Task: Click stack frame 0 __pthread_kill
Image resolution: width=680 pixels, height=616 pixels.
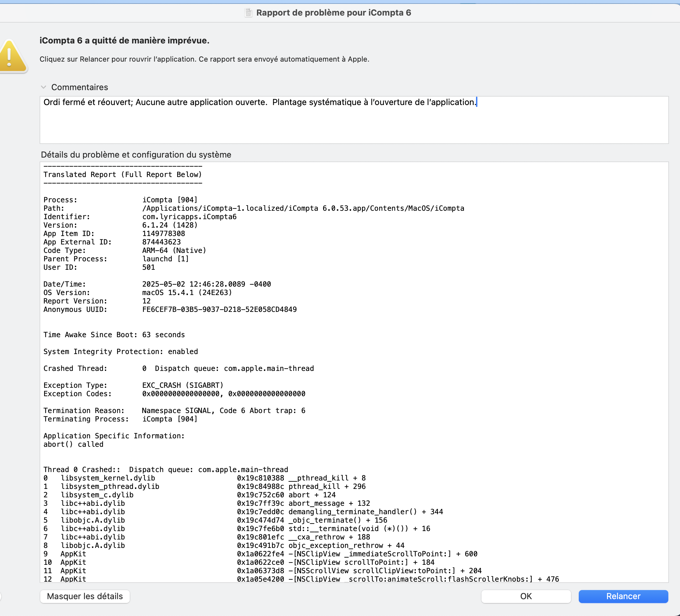Action: [x=204, y=478]
